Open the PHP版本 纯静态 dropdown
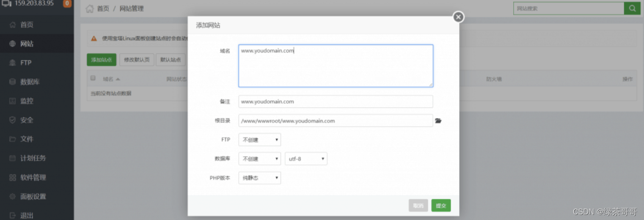The image size is (644, 220). (x=259, y=178)
